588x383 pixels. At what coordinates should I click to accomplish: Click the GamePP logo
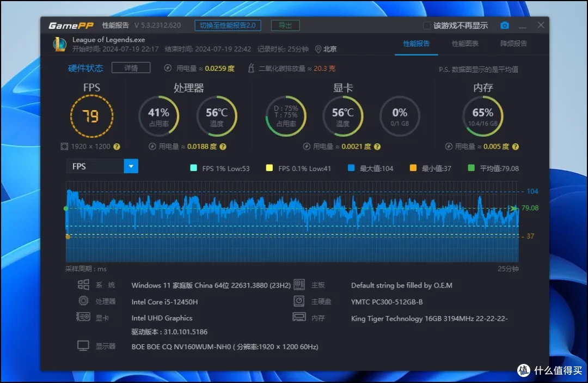(71, 26)
